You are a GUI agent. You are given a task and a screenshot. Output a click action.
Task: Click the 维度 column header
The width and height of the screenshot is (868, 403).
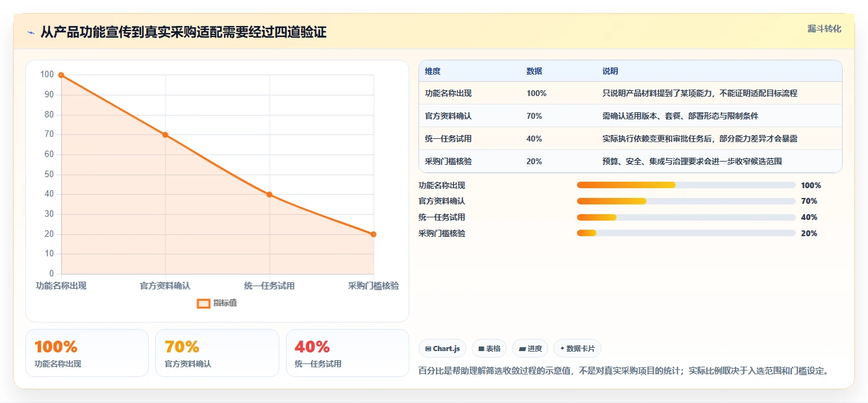coord(433,71)
